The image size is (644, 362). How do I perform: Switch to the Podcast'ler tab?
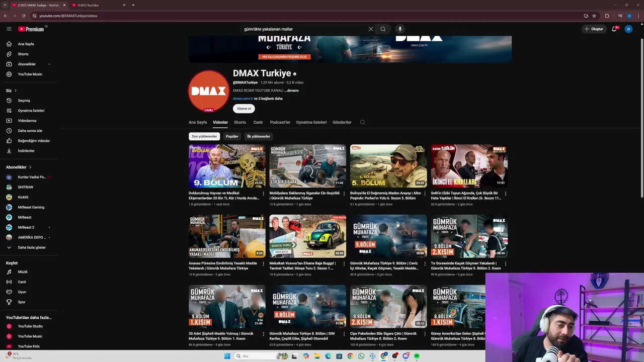pos(280,122)
